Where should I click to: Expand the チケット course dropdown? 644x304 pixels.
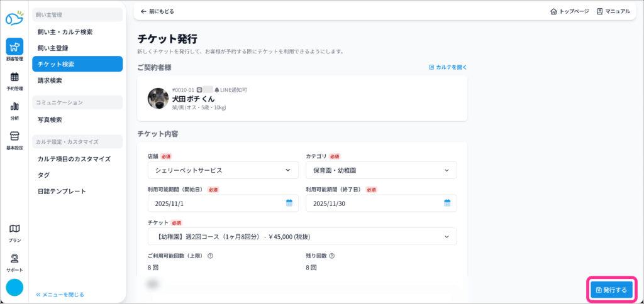[x=302, y=236]
